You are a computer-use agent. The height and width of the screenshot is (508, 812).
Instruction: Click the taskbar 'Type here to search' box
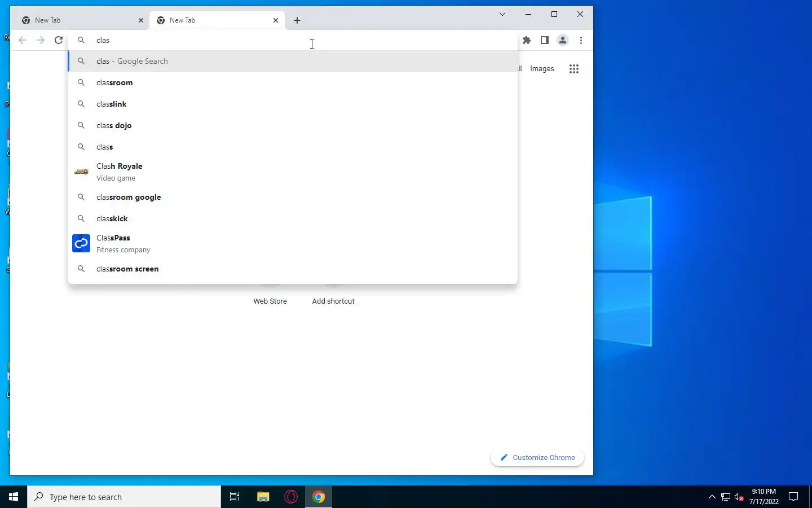click(x=124, y=497)
